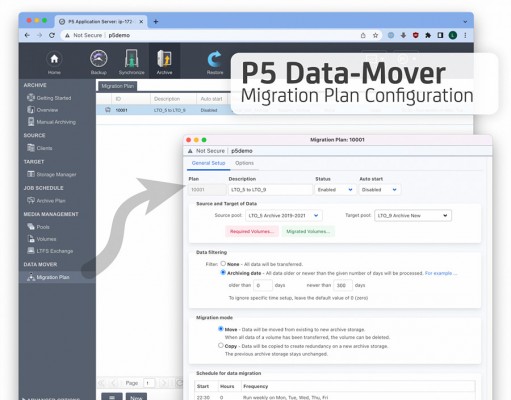The height and width of the screenshot is (400, 511).
Task: Open the Status dropdown
Action: point(334,190)
